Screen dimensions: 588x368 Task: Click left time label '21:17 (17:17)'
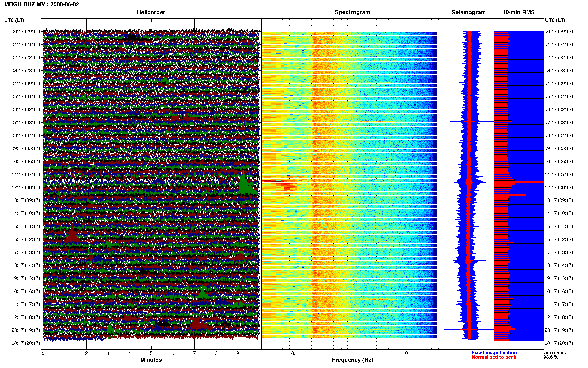point(26,304)
